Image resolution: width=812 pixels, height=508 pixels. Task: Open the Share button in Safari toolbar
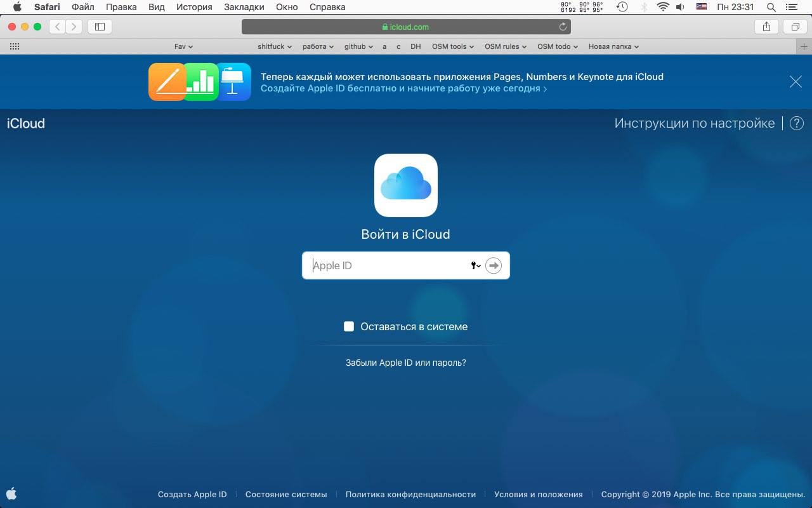pyautogui.click(x=766, y=27)
